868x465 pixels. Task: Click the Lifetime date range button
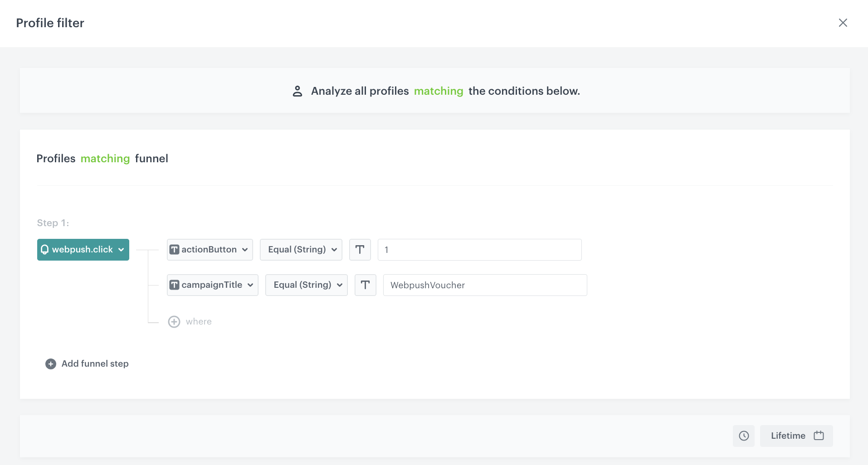tap(796, 436)
